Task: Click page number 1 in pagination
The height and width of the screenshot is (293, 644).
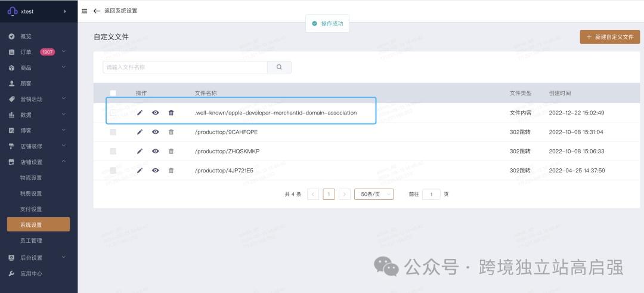Action: 329,195
